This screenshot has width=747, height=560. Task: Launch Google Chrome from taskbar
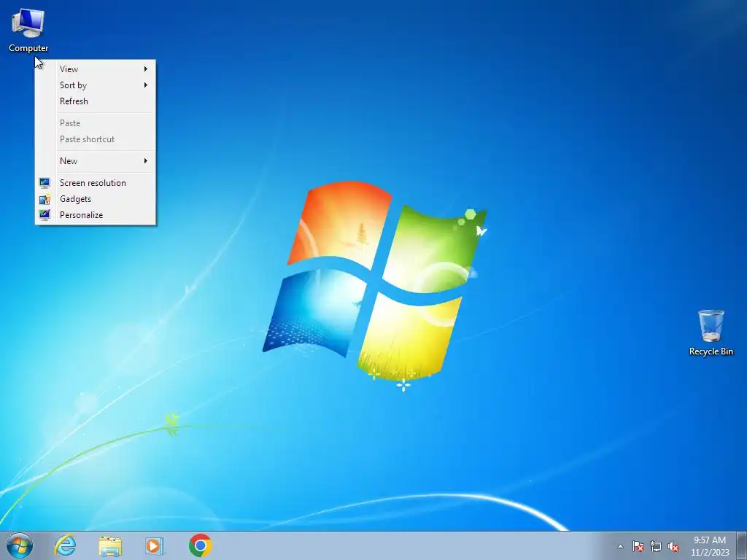(x=200, y=545)
